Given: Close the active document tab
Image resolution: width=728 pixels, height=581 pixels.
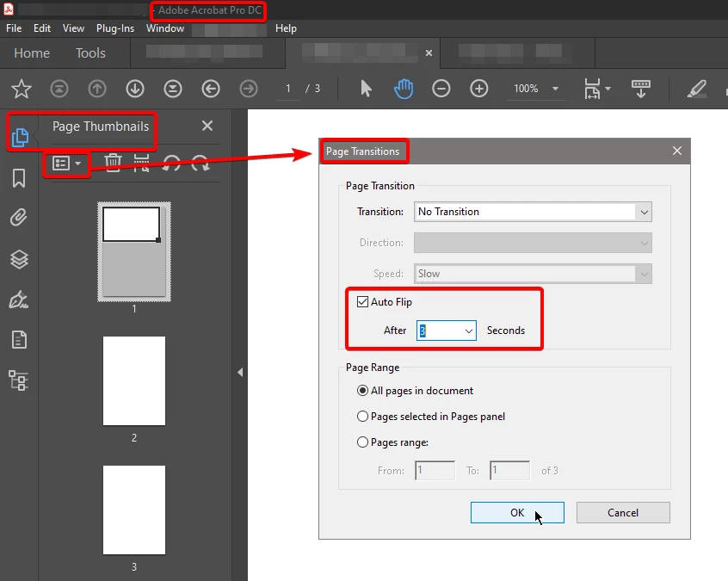Looking at the screenshot, I should tap(429, 53).
